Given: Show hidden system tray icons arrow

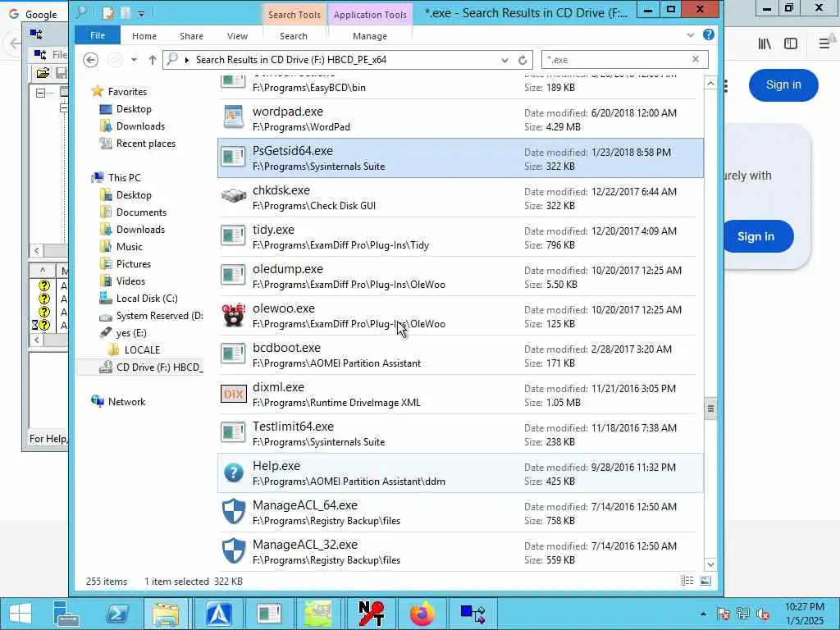Looking at the screenshot, I should pyautogui.click(x=703, y=614).
